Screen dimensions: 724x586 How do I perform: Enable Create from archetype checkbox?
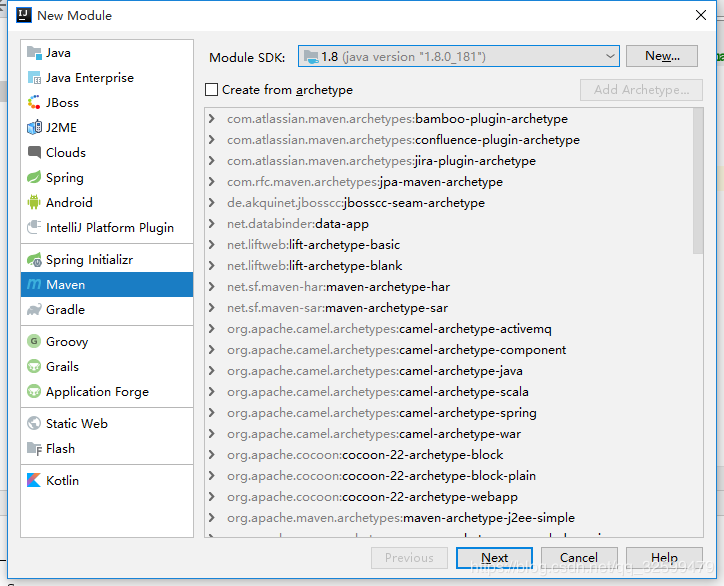[211, 90]
